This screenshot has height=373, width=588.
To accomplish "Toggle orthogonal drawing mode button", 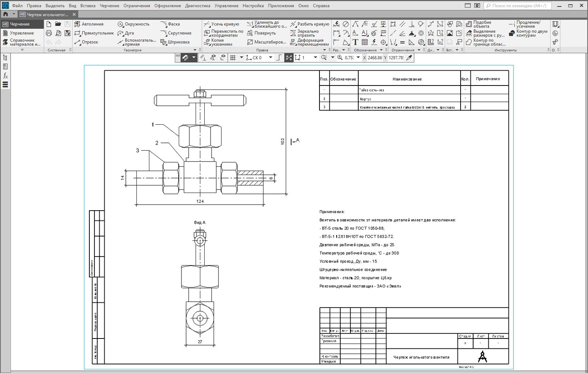I will click(x=279, y=58).
